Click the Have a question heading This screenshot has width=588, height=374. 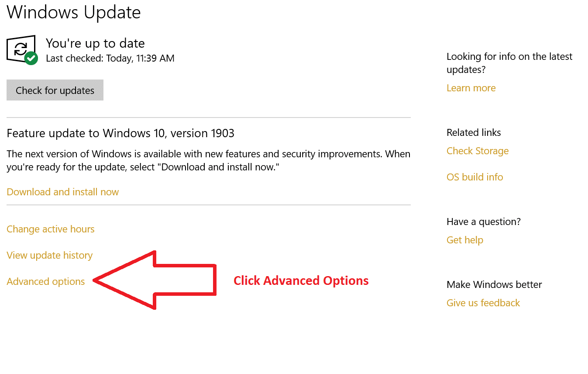coord(483,221)
